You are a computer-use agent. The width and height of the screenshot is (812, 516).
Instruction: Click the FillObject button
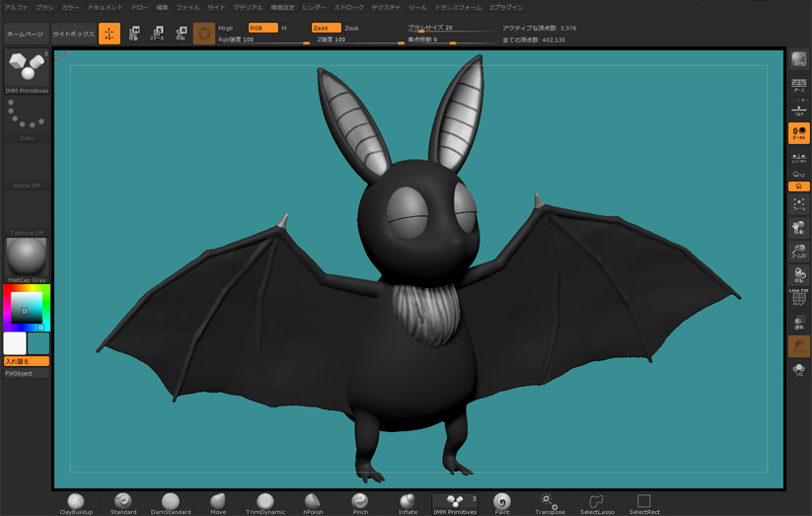[27, 373]
